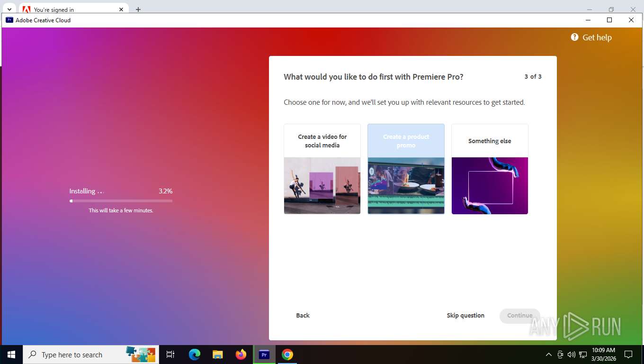
Task: Switch to the You're signed in browser tab
Action: 73,9
